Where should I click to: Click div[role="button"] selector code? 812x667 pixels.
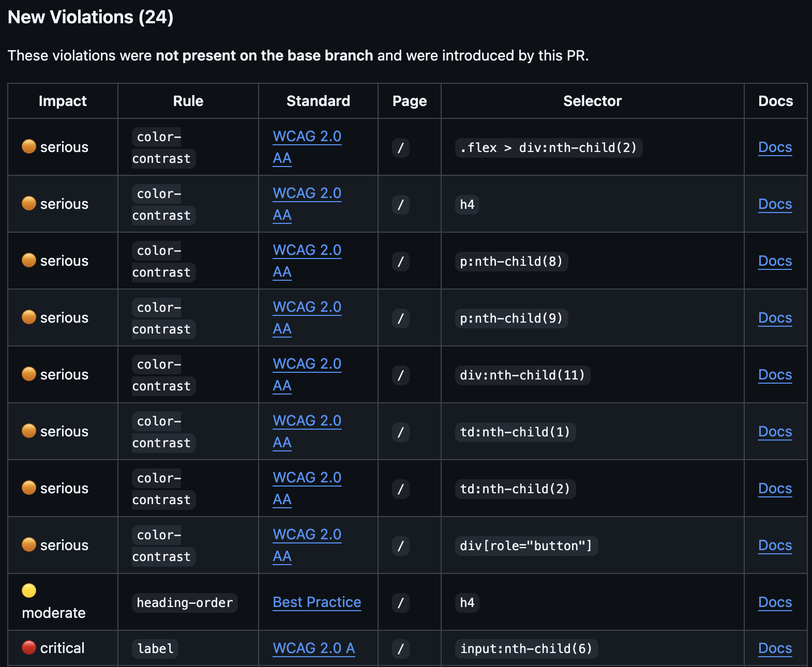[x=526, y=546]
